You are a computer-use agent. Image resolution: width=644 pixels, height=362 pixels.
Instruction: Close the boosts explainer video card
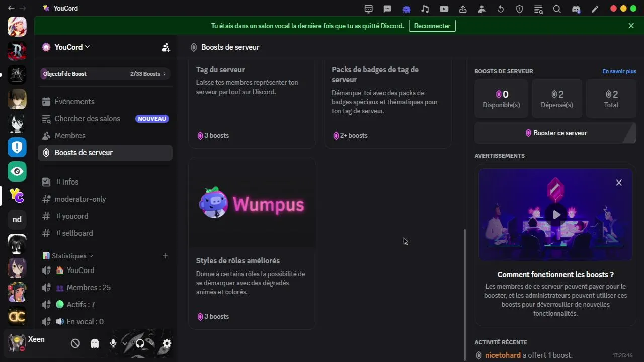pos(619,183)
